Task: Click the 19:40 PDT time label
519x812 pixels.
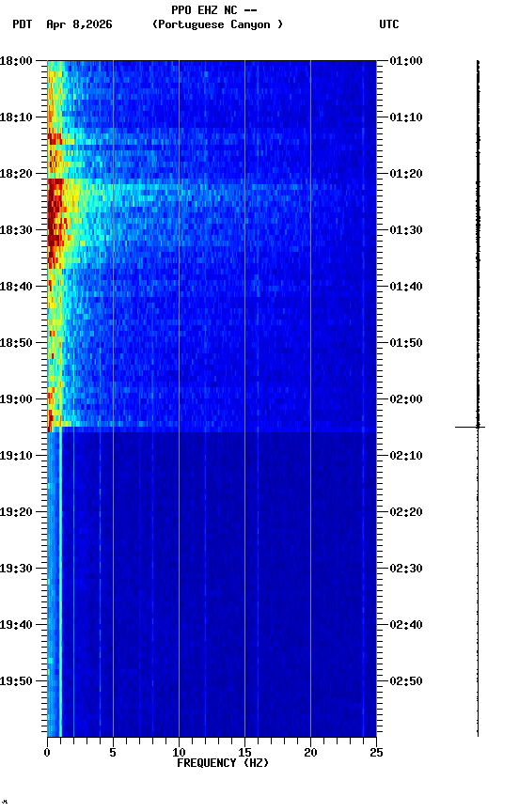Action: 16,625
